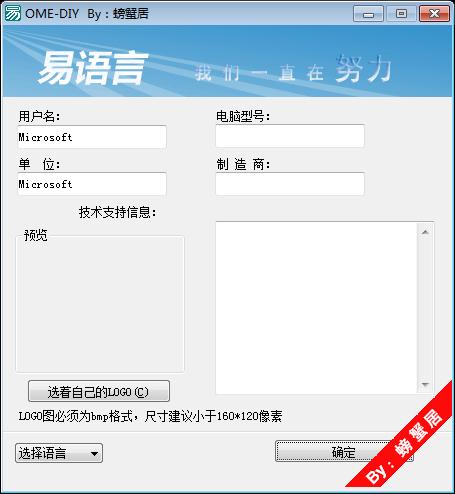Click the text area scrollbar track
The height and width of the screenshot is (494, 455).
click(x=425, y=308)
